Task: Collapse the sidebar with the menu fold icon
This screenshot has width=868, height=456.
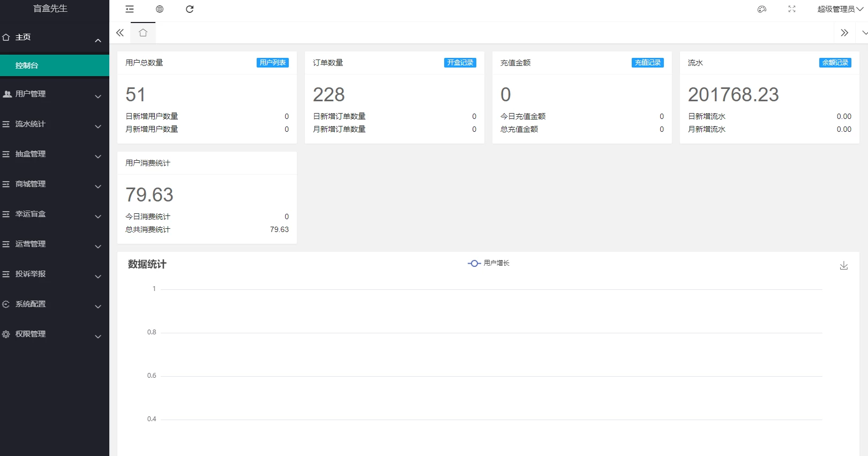Action: 130,9
